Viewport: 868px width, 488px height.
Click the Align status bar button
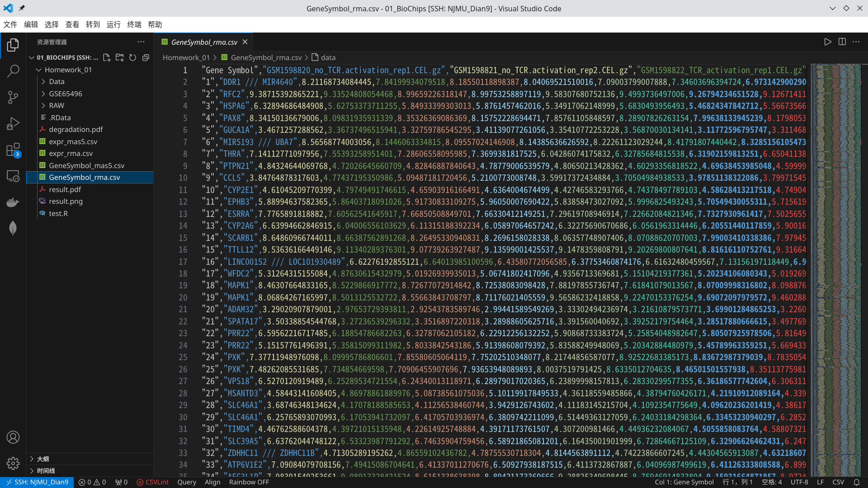point(212,482)
